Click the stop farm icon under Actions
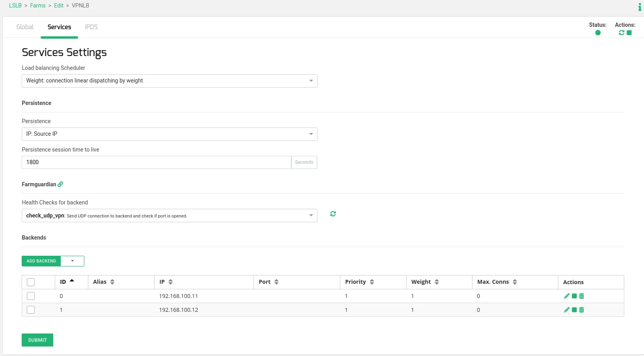 629,33
